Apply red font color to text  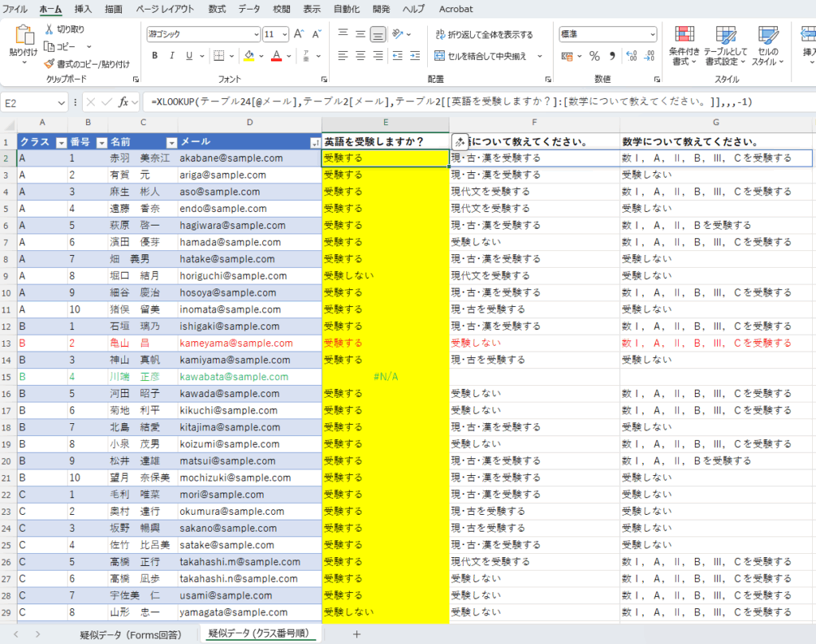point(277,56)
